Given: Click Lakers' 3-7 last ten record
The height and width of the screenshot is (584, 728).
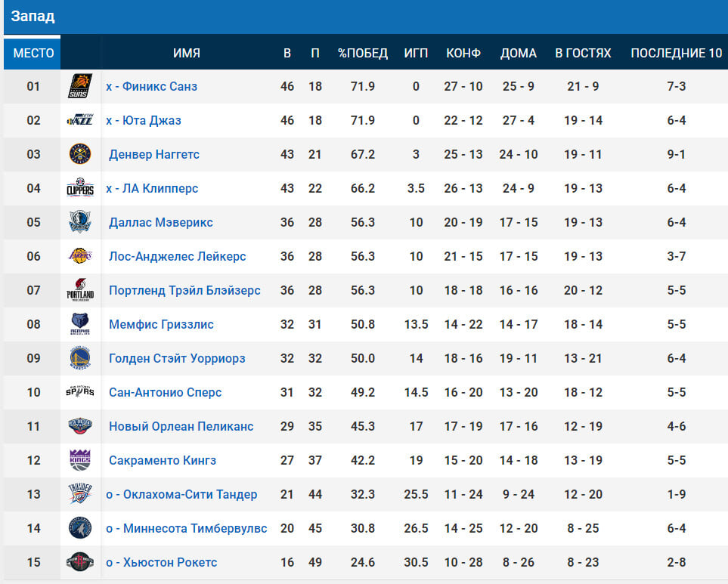Looking at the screenshot, I should 677,256.
